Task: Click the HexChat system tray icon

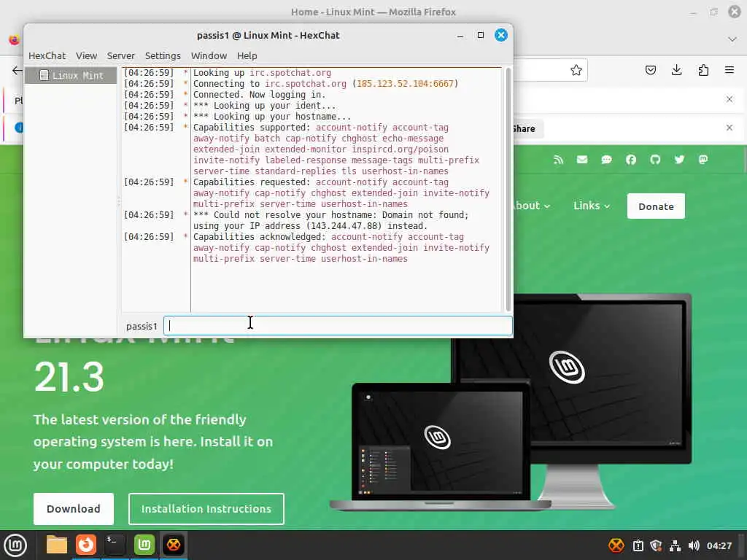Action: [616, 545]
